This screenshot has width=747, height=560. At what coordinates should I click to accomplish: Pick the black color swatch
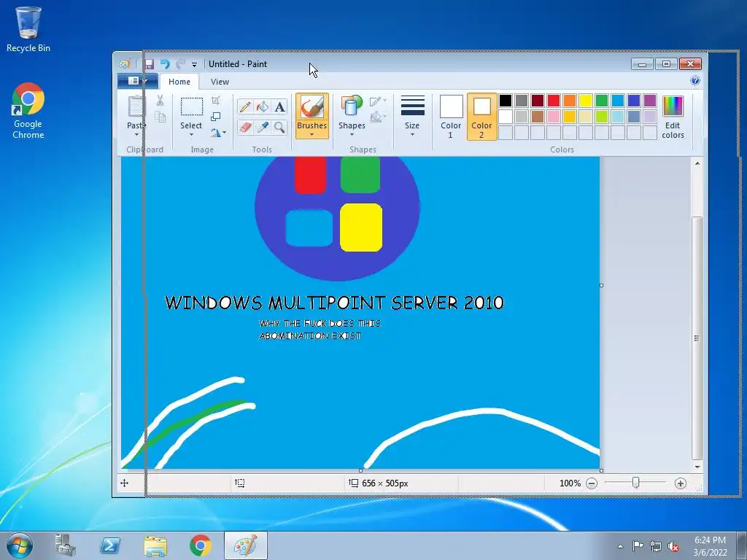(506, 101)
